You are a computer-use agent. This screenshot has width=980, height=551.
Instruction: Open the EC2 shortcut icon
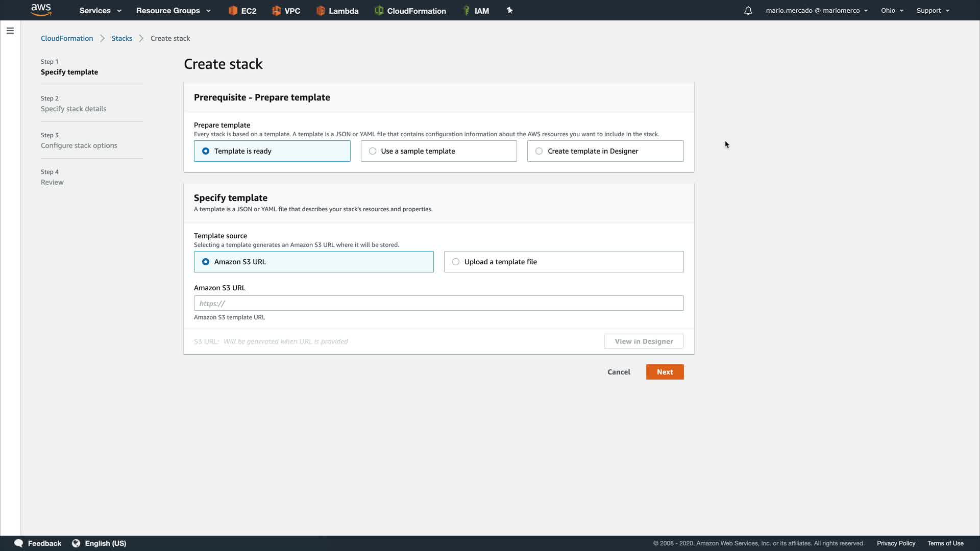coord(233,11)
